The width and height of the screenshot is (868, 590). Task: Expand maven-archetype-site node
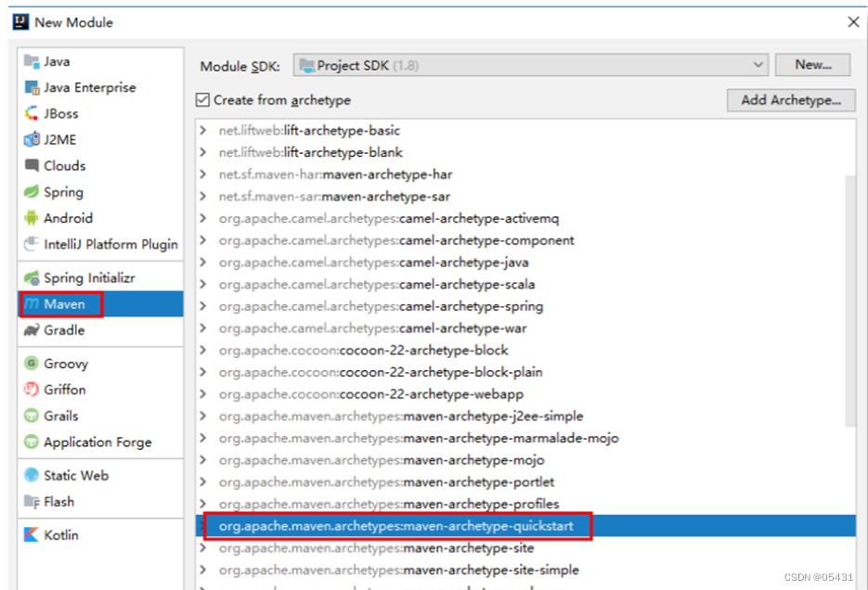point(203,548)
